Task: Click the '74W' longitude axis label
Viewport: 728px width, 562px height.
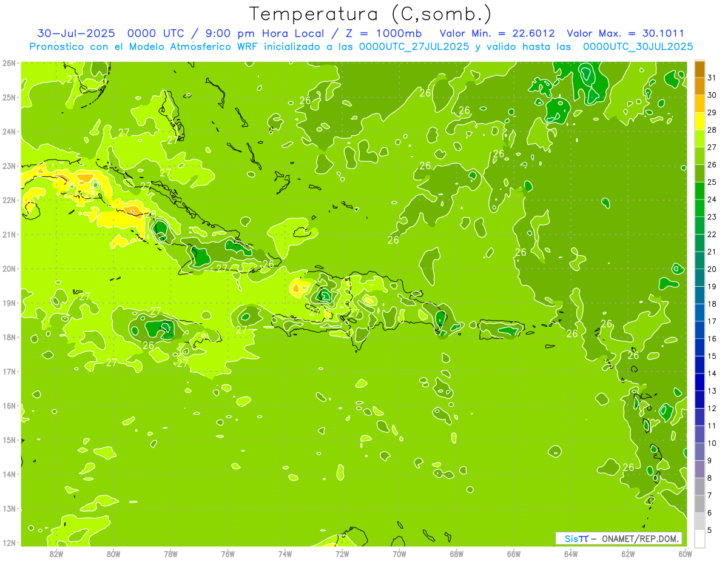Action: tap(285, 554)
